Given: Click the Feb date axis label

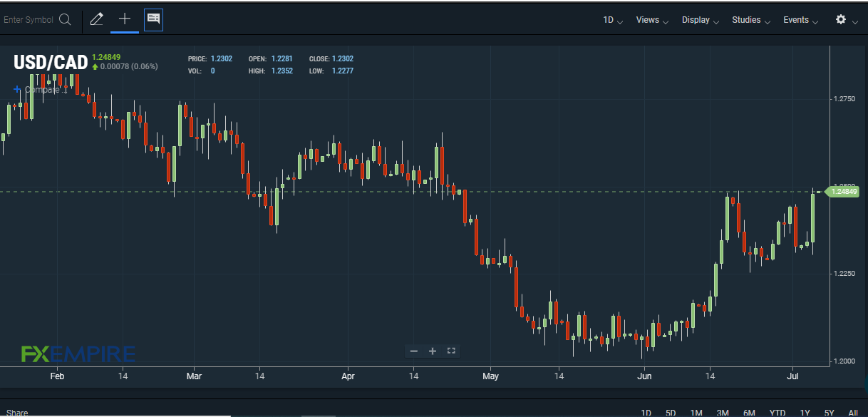Looking at the screenshot, I should (x=57, y=376).
